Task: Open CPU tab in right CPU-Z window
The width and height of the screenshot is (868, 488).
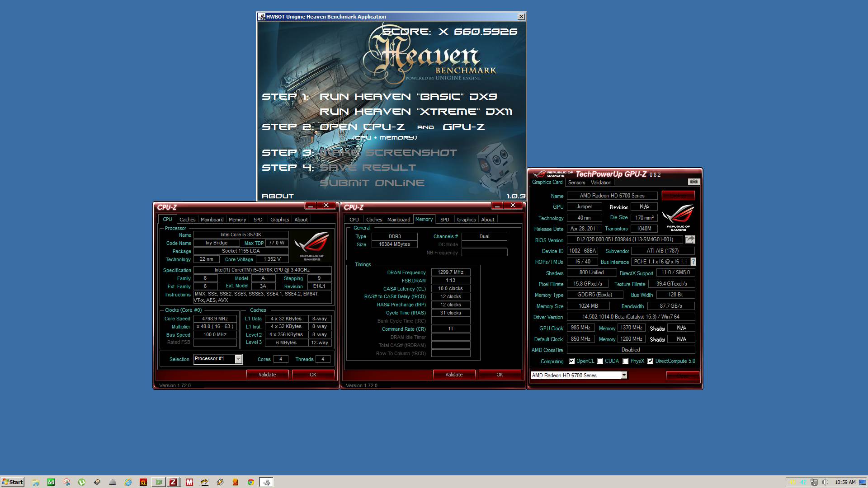Action: [354, 220]
